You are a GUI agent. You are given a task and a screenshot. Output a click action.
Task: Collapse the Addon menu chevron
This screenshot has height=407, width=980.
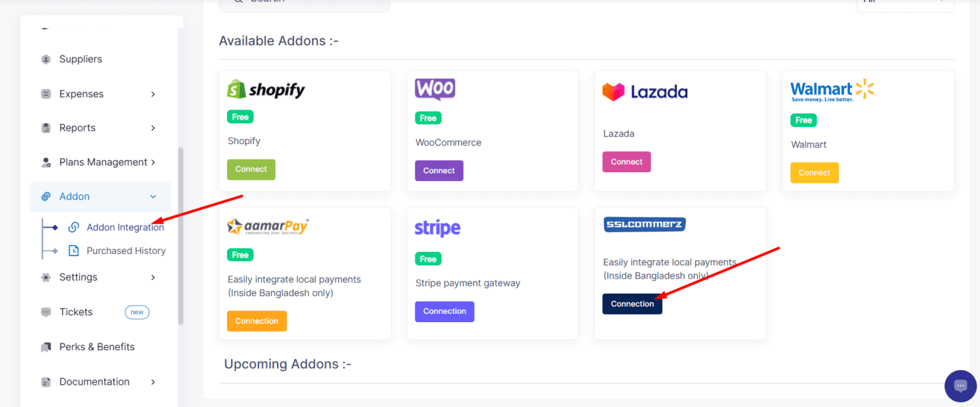(153, 196)
